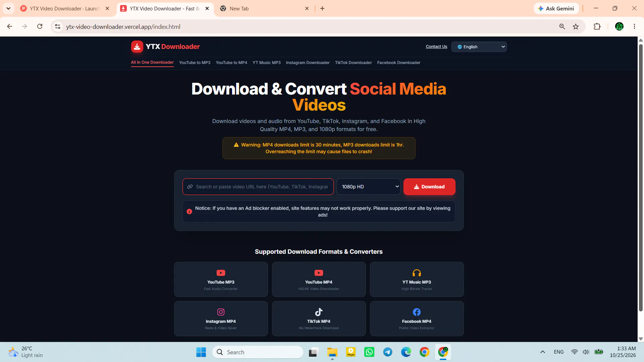644x362 pixels.
Task: Select the TikTok Downloader nav item
Action: [x=353, y=63]
